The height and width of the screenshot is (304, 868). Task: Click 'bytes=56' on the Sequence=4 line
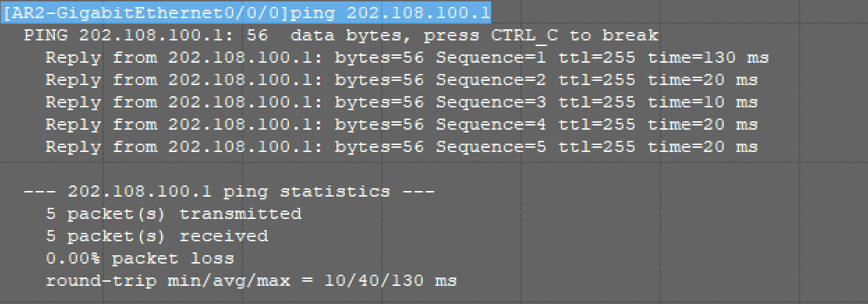point(379,125)
